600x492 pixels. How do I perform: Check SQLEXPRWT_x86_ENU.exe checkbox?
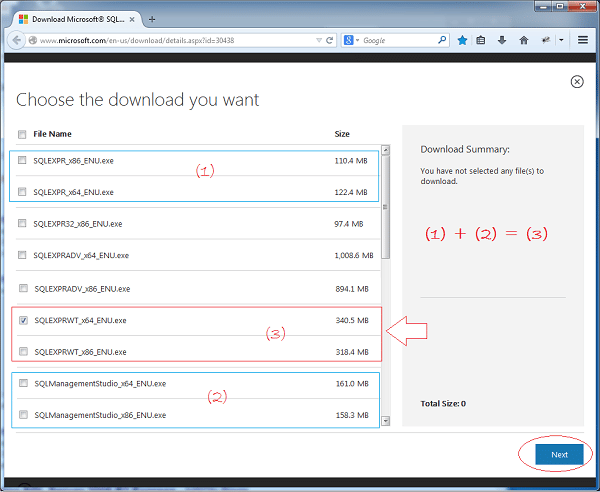coord(23,351)
